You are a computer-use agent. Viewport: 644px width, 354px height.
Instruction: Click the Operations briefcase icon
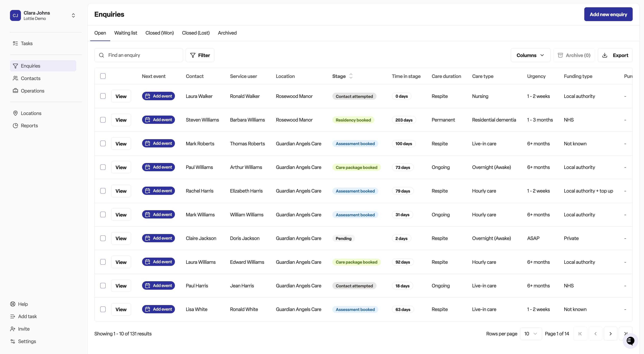pos(15,91)
